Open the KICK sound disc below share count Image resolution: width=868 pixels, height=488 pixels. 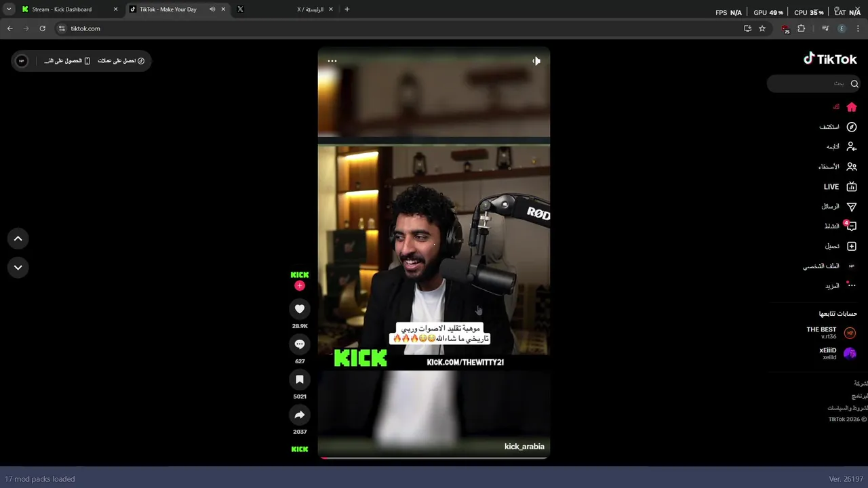(x=300, y=449)
